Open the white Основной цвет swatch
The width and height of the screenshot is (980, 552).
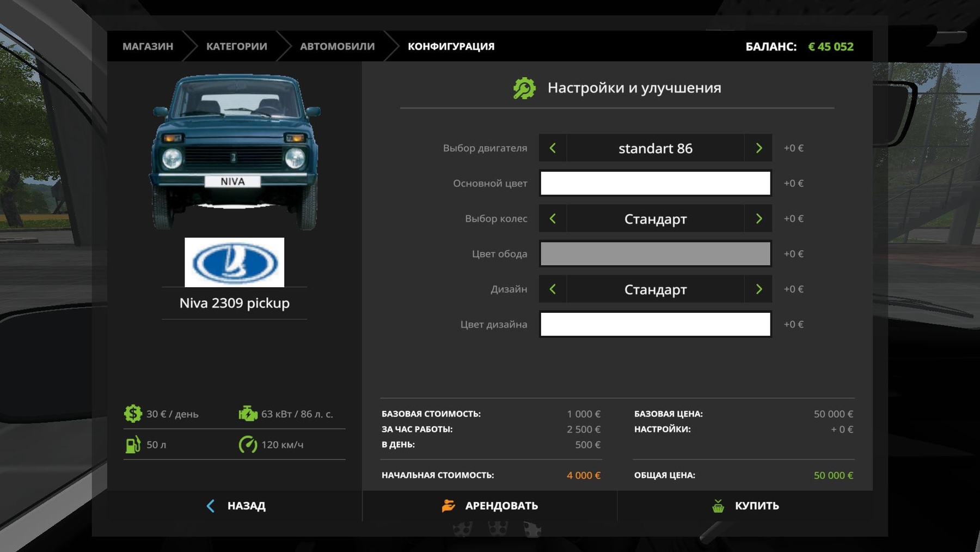[x=655, y=183]
